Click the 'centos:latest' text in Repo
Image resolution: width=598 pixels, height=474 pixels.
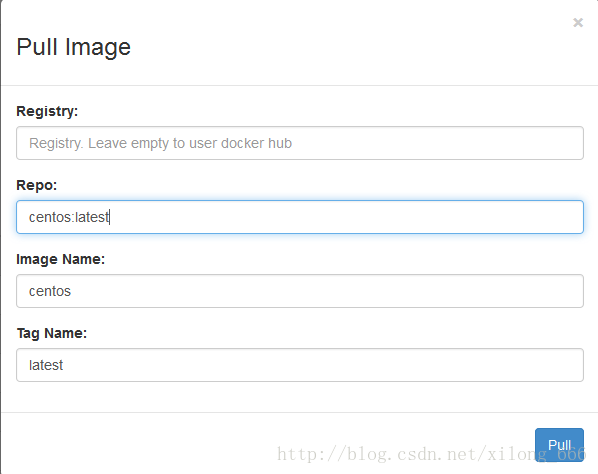(69, 217)
